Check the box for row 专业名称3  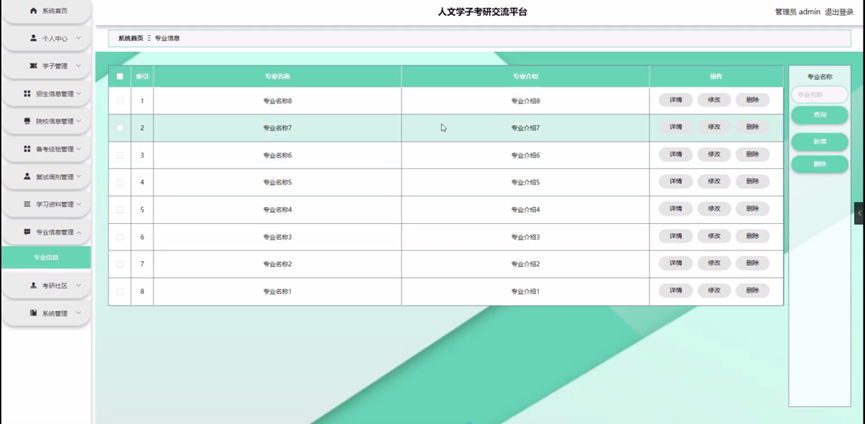pyautogui.click(x=120, y=237)
